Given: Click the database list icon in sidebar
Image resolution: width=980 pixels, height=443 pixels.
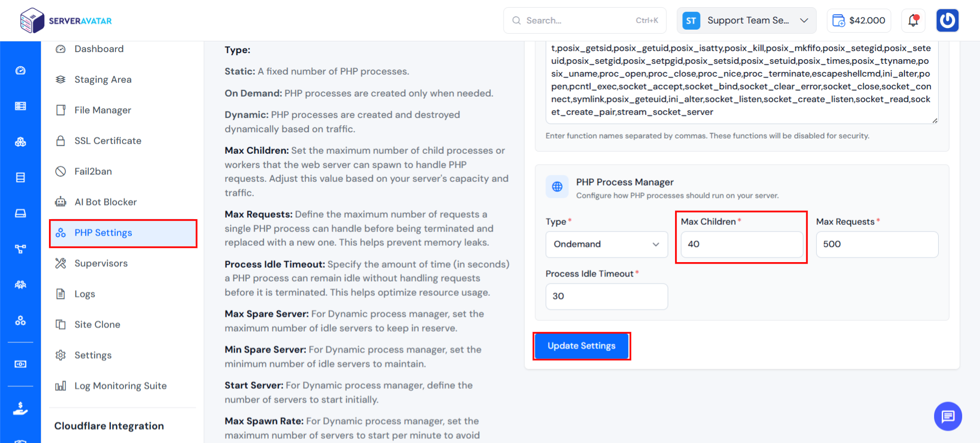Looking at the screenshot, I should (x=20, y=177).
